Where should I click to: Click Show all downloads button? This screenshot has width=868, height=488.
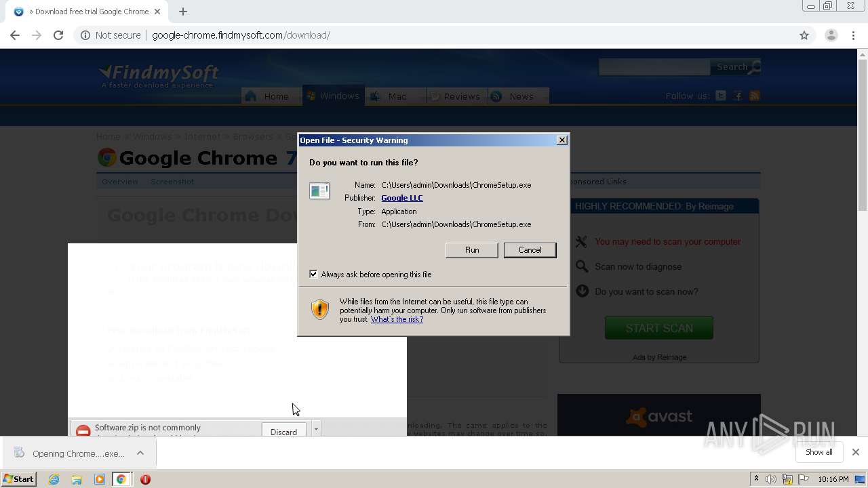818,452
